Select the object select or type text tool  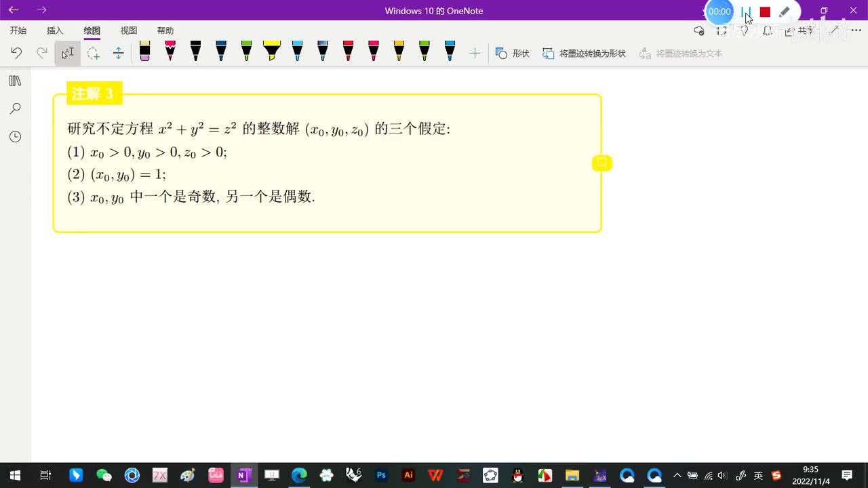click(67, 53)
